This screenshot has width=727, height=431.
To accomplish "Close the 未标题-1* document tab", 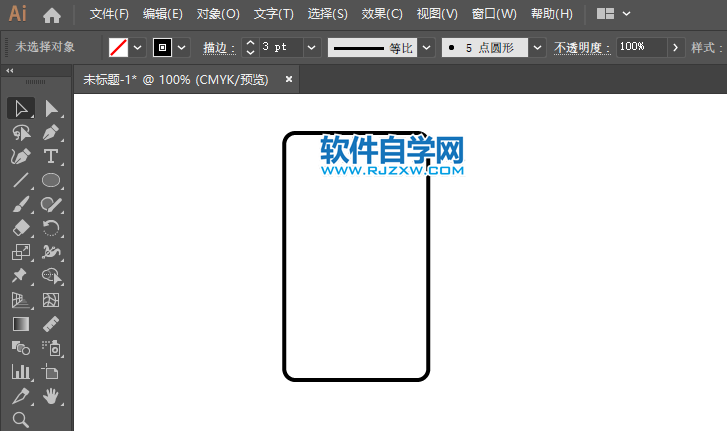I will 289,79.
